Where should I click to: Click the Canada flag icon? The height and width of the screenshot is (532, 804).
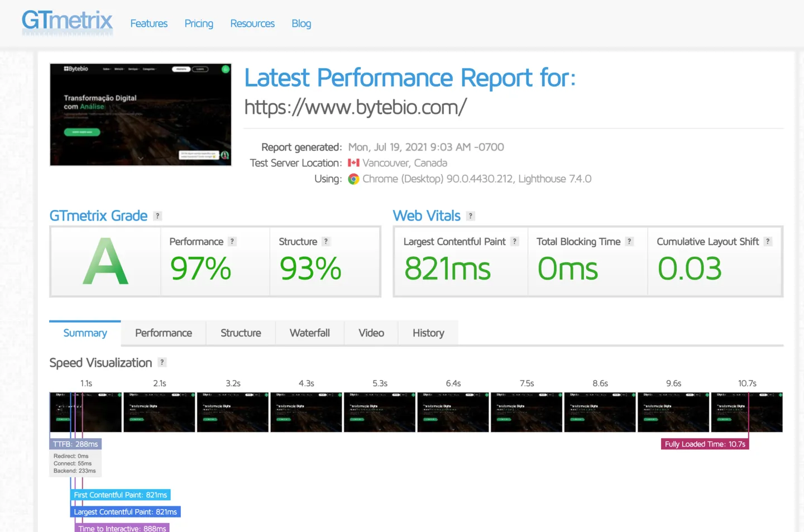(353, 163)
